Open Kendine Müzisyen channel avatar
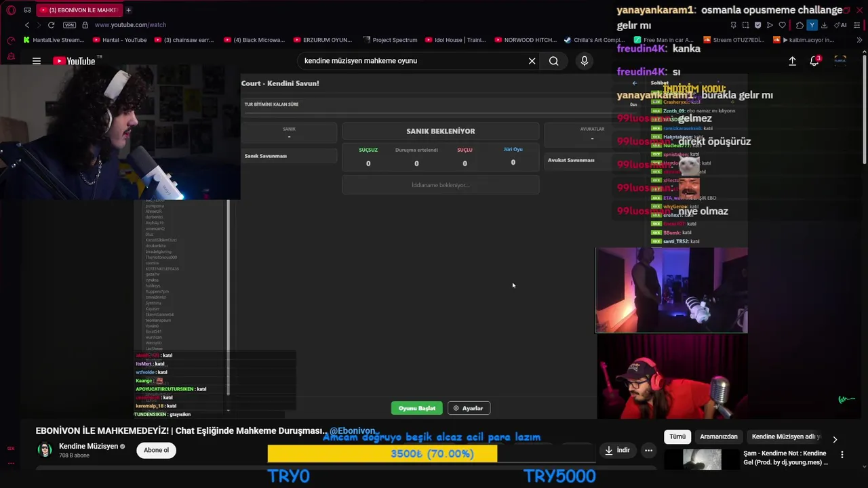 (x=45, y=450)
